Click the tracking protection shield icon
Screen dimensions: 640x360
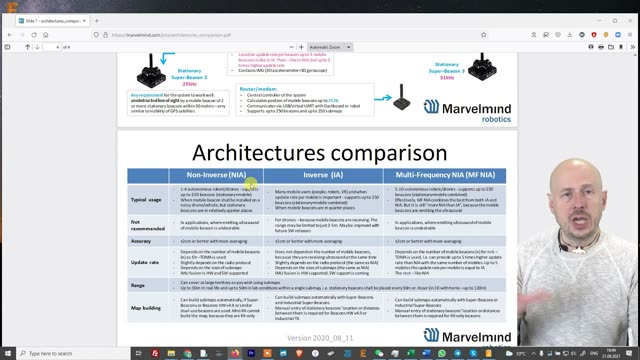tap(96, 35)
